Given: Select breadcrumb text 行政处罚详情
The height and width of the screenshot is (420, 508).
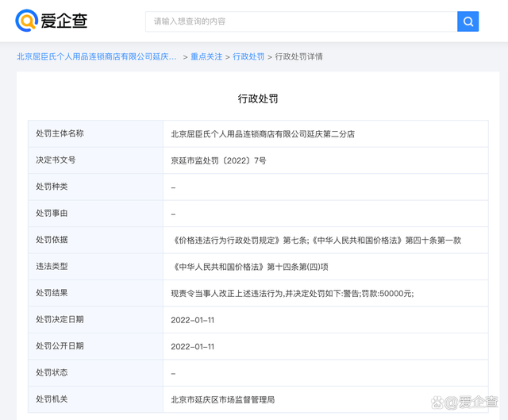Looking at the screenshot, I should (x=298, y=56).
